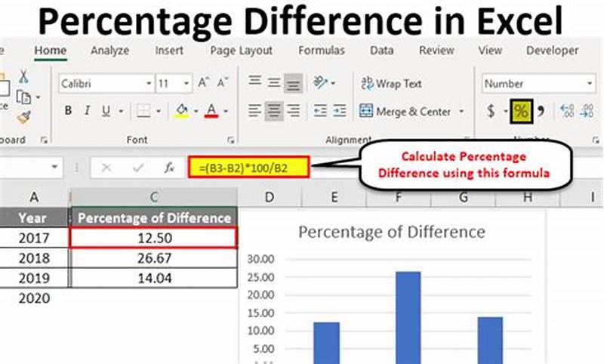The width and height of the screenshot is (604, 364).
Task: Select cell with value 12.50
Action: [154, 238]
